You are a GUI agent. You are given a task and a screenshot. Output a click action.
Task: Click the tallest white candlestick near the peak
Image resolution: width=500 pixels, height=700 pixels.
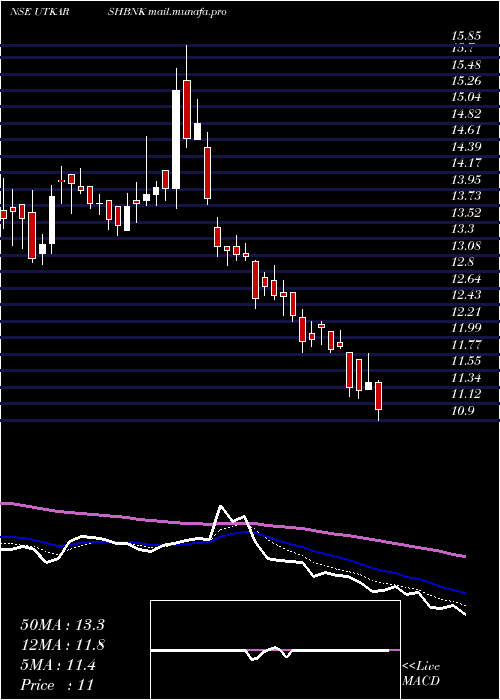176,139
